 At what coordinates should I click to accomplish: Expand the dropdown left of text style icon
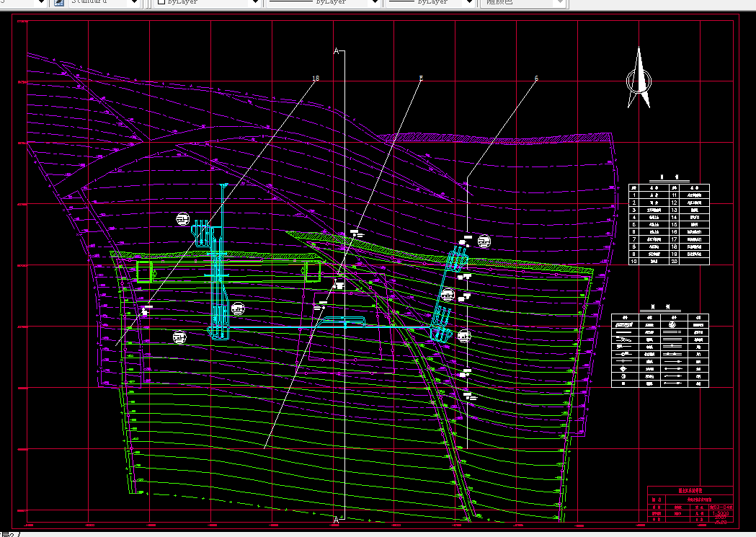coord(42,2)
